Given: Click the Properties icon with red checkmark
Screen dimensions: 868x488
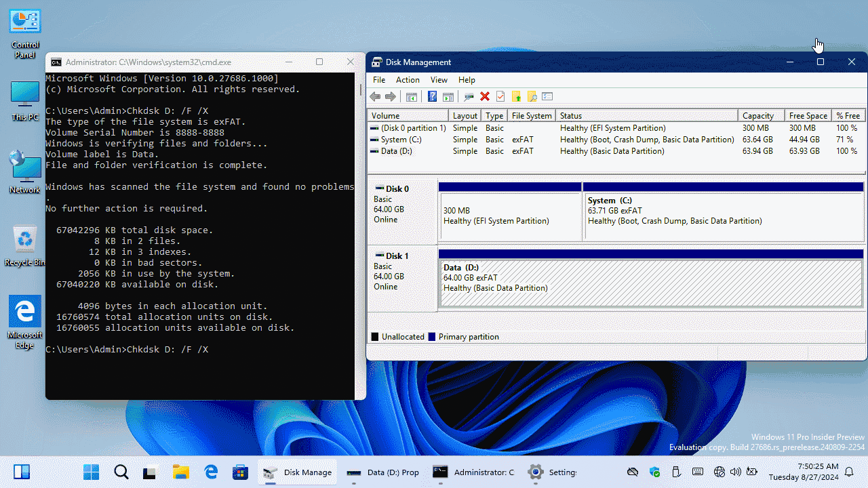Looking at the screenshot, I should (x=500, y=97).
